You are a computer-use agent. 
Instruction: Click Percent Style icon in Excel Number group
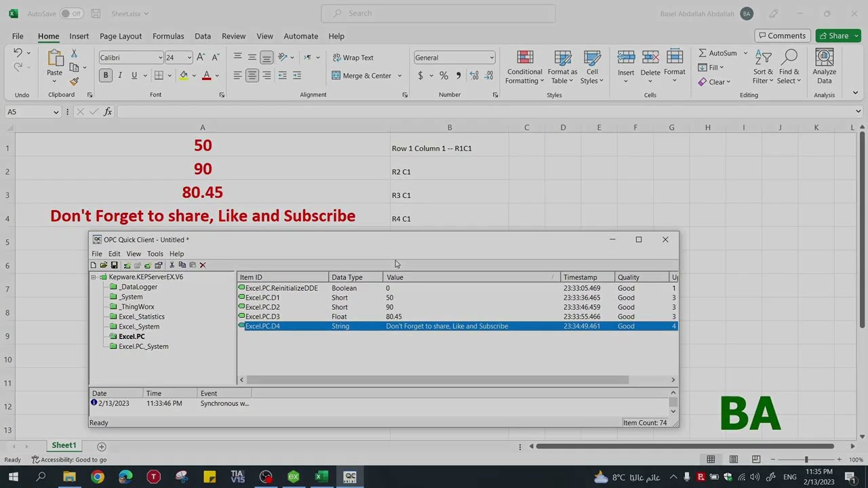pyautogui.click(x=443, y=75)
